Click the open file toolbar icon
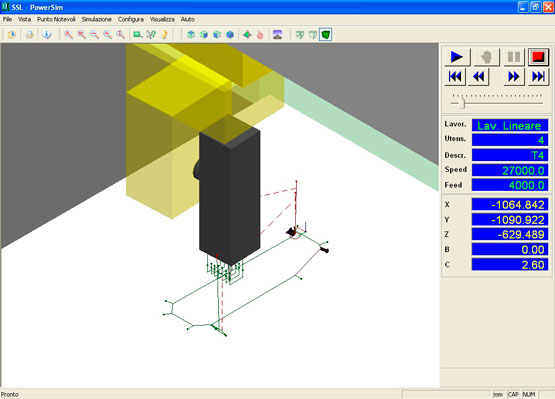Viewport: 555px width, 399px height. [12, 34]
